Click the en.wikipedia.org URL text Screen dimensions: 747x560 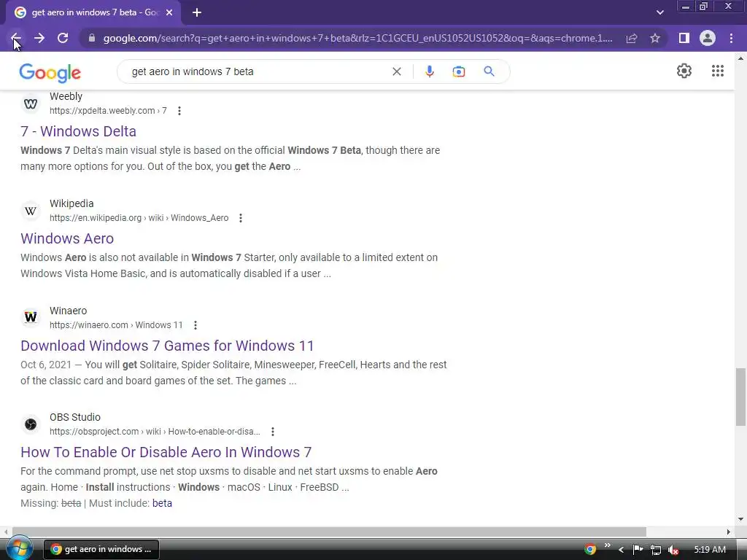pyautogui.click(x=139, y=217)
